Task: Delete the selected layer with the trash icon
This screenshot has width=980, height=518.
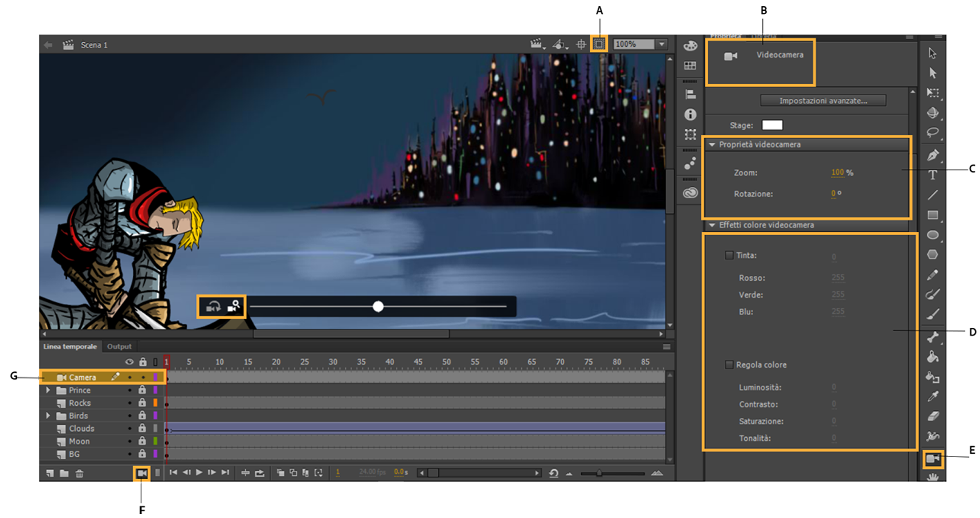Action: (79, 473)
